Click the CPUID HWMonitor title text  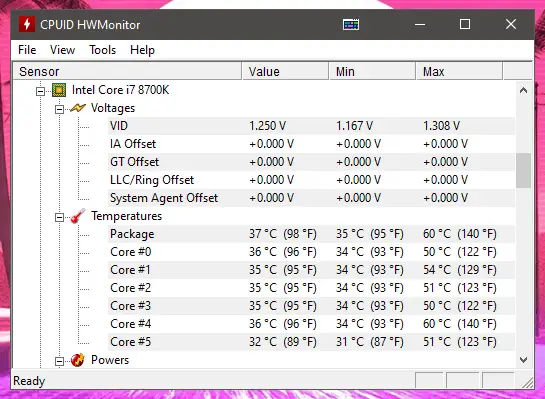(x=90, y=25)
